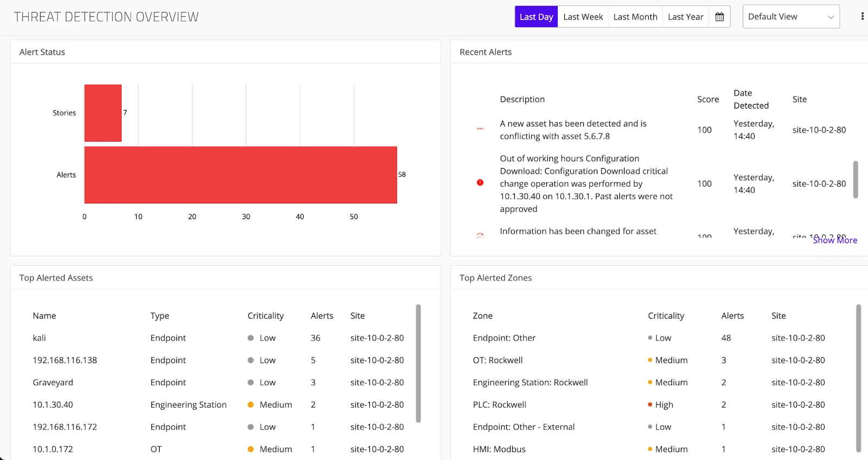This screenshot has width=868, height=460.
Task: Click the Stories bar in chart
Action: click(103, 113)
